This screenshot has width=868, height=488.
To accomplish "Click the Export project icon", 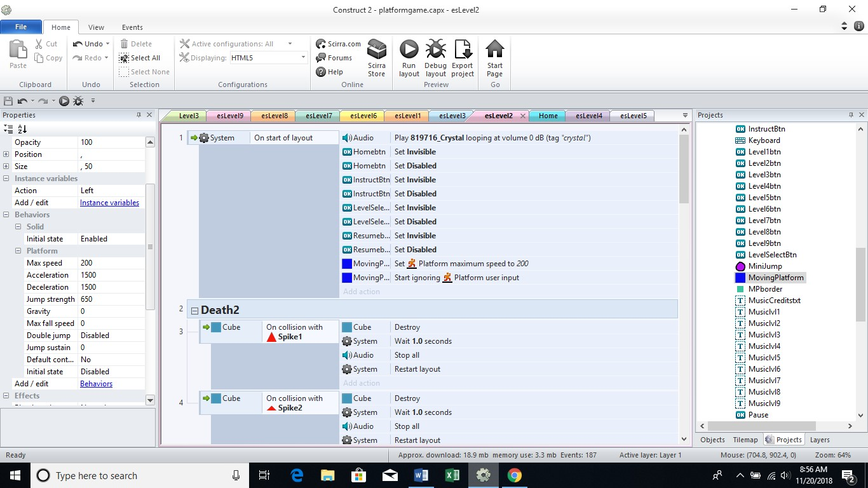I will 463,58.
